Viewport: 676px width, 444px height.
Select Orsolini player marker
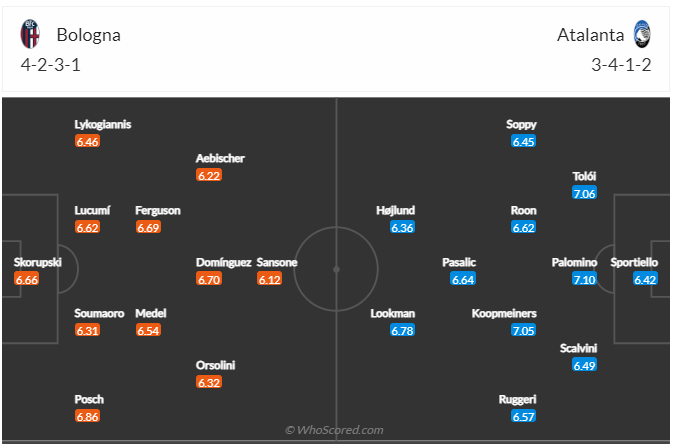pyautogui.click(x=215, y=365)
